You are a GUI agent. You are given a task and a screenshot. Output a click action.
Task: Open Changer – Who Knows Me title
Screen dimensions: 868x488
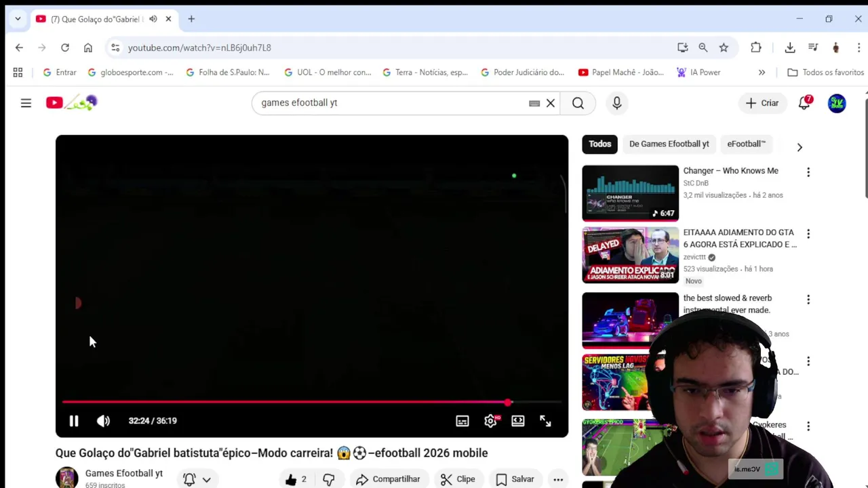click(x=731, y=171)
